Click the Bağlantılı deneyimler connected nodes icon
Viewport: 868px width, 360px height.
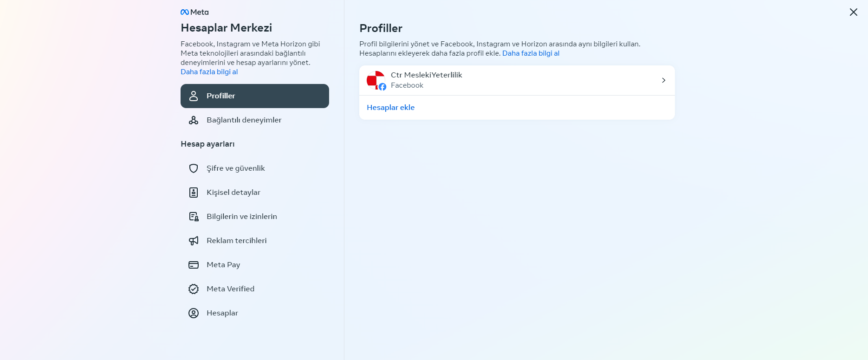click(194, 120)
